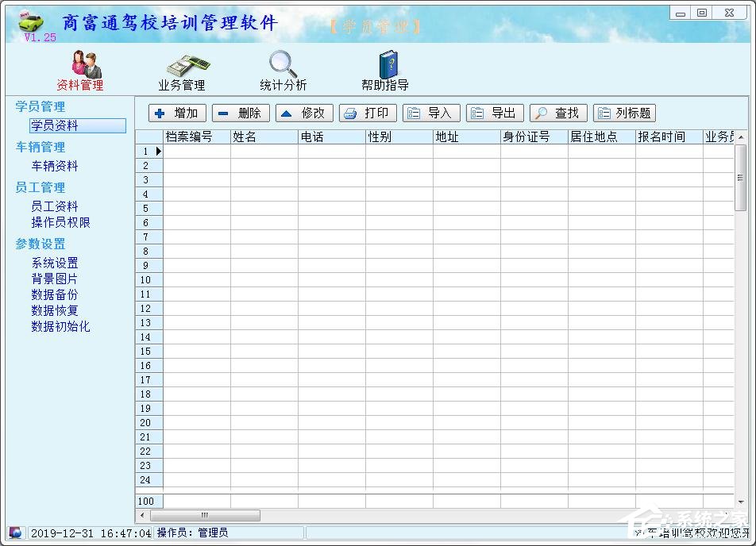This screenshot has height=546, width=756.
Task: Click the 修改 button
Action: (x=304, y=113)
